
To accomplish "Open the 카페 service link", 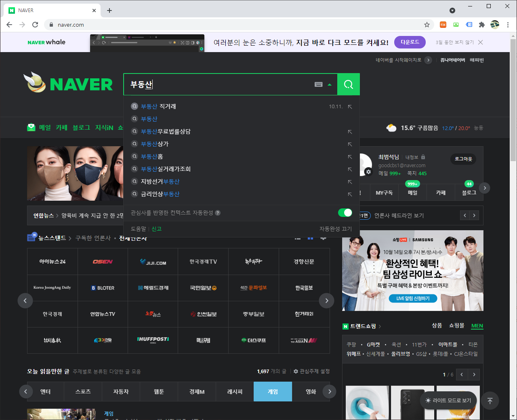I will [x=61, y=128].
